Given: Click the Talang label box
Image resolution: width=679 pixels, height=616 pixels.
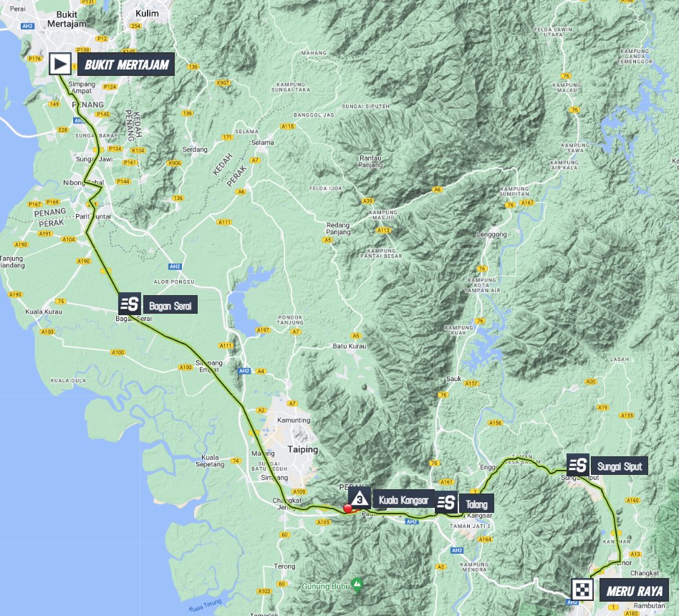Looking at the screenshot, I should pyautogui.click(x=476, y=504).
